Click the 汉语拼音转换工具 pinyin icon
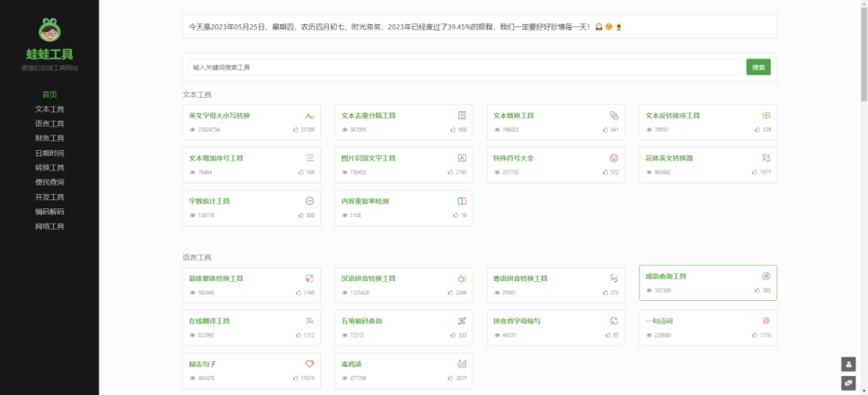Image resolution: width=868 pixels, height=395 pixels. (x=462, y=278)
